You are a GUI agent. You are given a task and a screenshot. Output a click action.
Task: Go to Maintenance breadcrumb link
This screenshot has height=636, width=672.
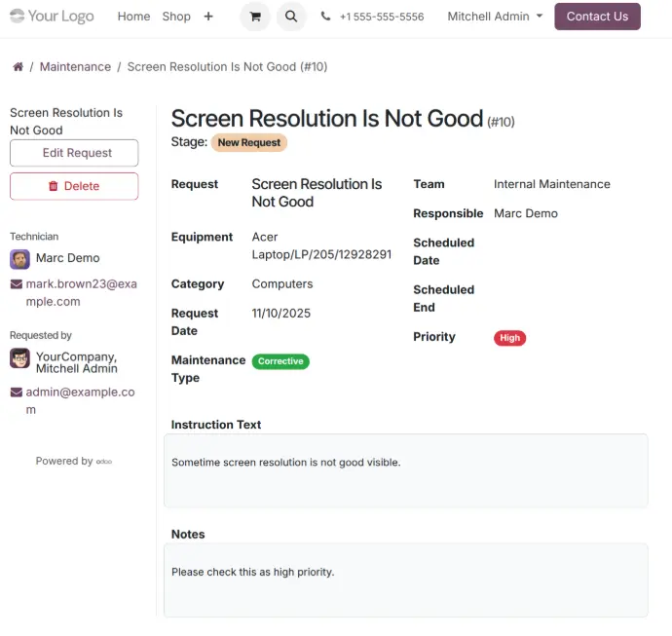point(75,67)
